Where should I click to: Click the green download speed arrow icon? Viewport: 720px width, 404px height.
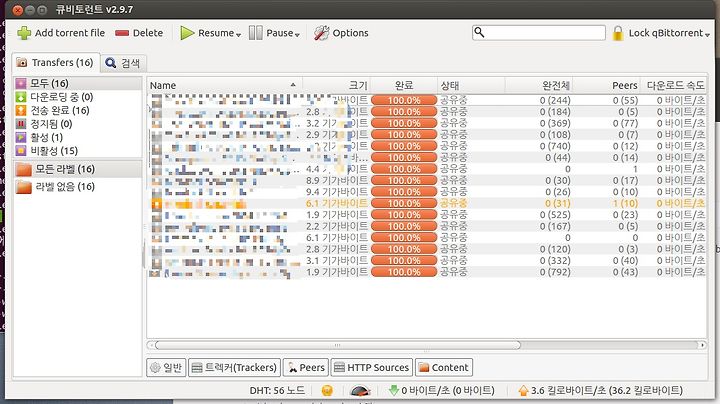coord(394,390)
